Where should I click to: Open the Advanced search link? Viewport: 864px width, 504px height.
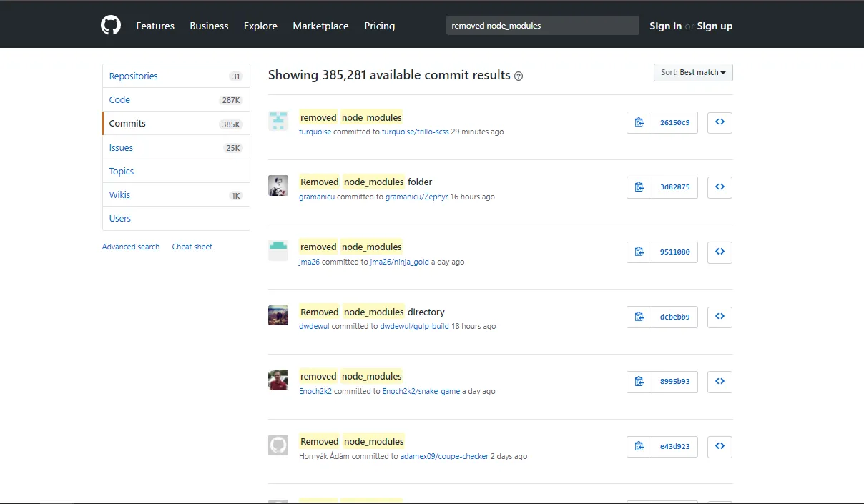tap(131, 247)
